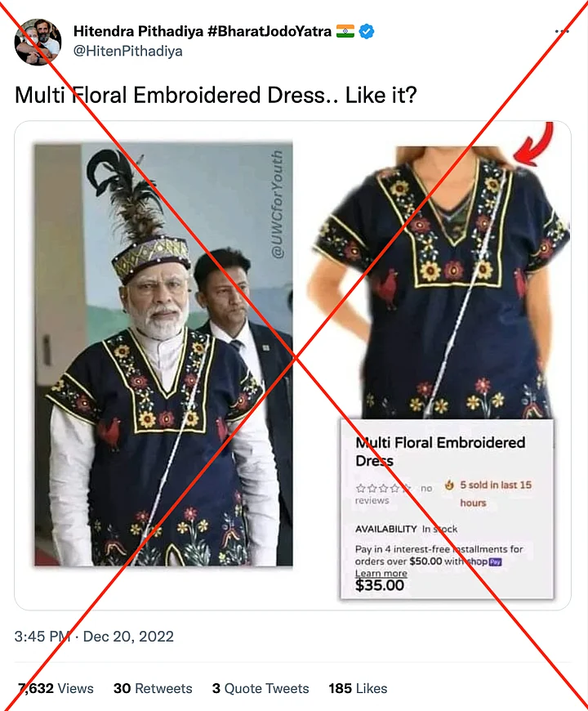Open '3 Quote Tweets'

pos(260,688)
